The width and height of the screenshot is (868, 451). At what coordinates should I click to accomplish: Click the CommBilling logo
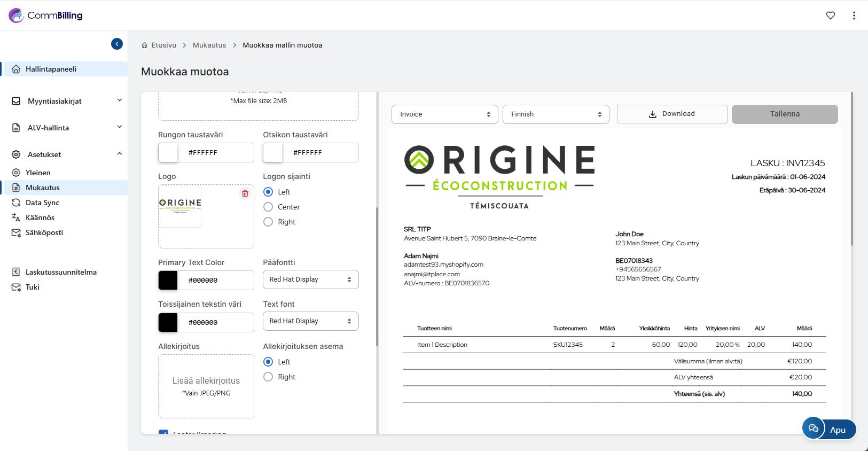46,15
